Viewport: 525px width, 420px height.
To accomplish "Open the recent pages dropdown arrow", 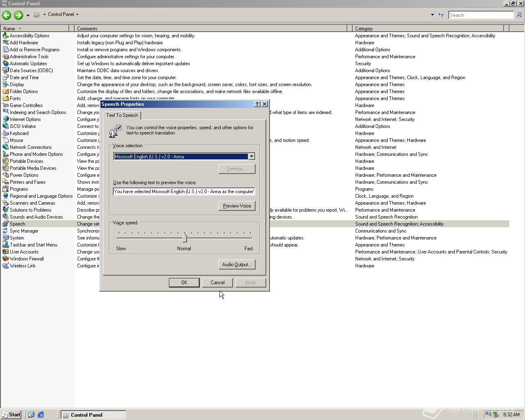I will tap(28, 15).
